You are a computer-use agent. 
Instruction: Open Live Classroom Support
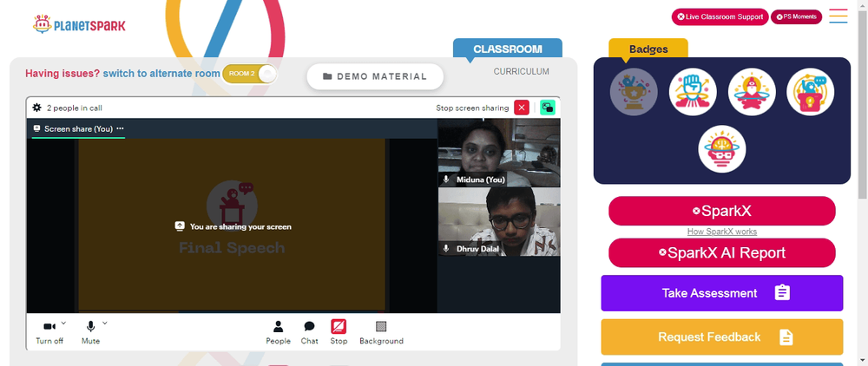(x=720, y=16)
